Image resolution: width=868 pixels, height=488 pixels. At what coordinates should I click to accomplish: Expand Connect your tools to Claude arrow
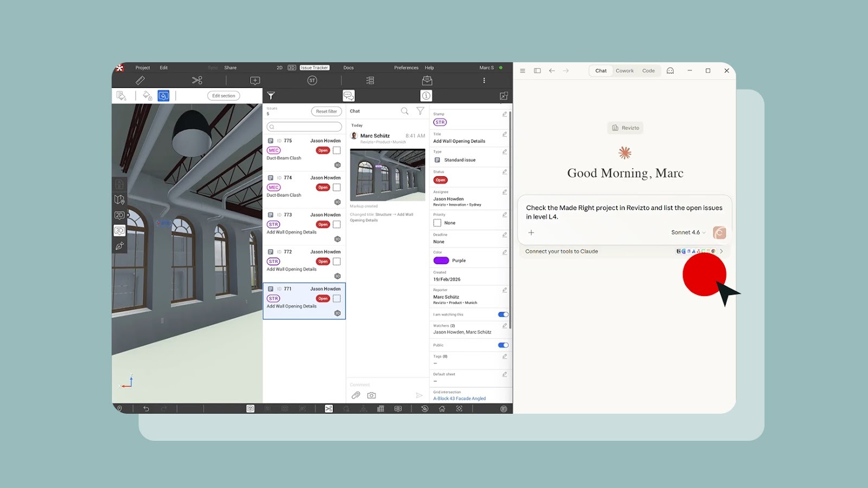click(x=721, y=251)
